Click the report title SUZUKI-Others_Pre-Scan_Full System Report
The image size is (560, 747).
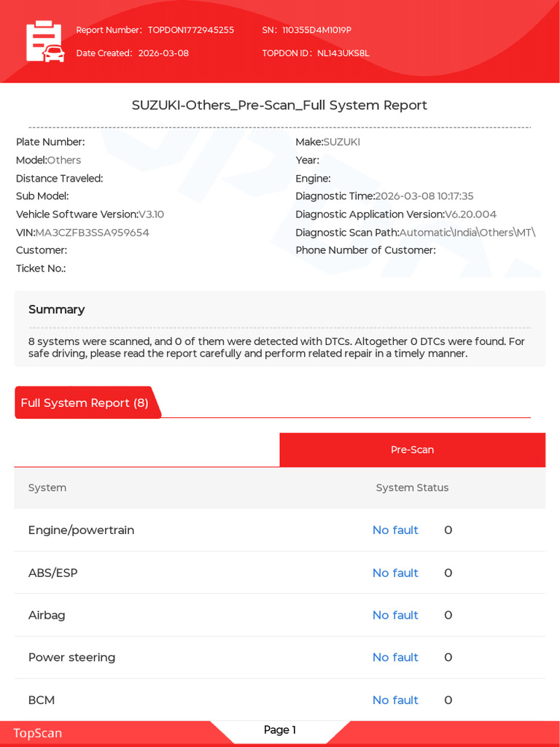tap(279, 105)
